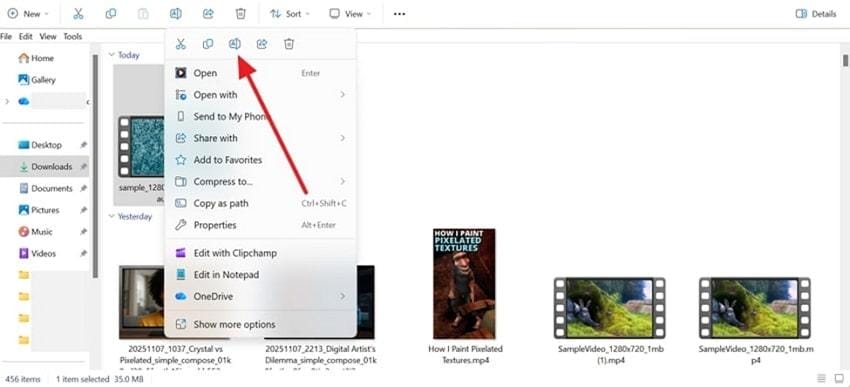This screenshot has height=387, width=850.
Task: Switch to details list view icon in status bar
Action: (822, 378)
